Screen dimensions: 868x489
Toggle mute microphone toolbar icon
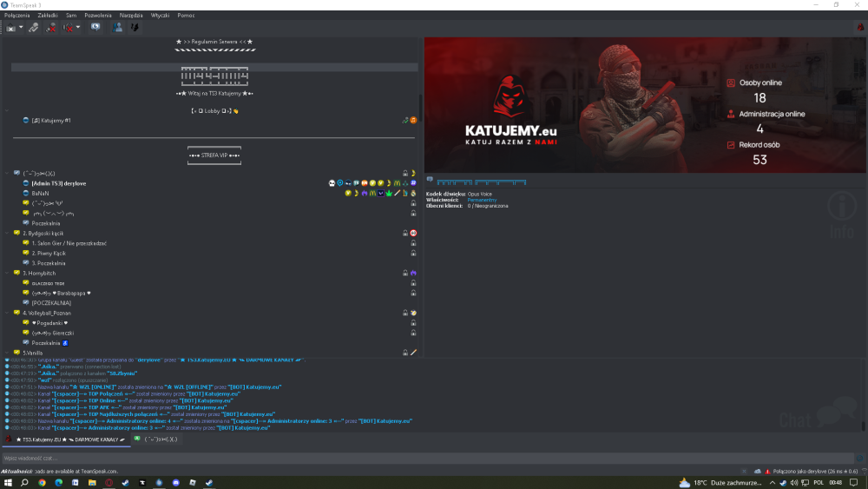[x=50, y=27]
